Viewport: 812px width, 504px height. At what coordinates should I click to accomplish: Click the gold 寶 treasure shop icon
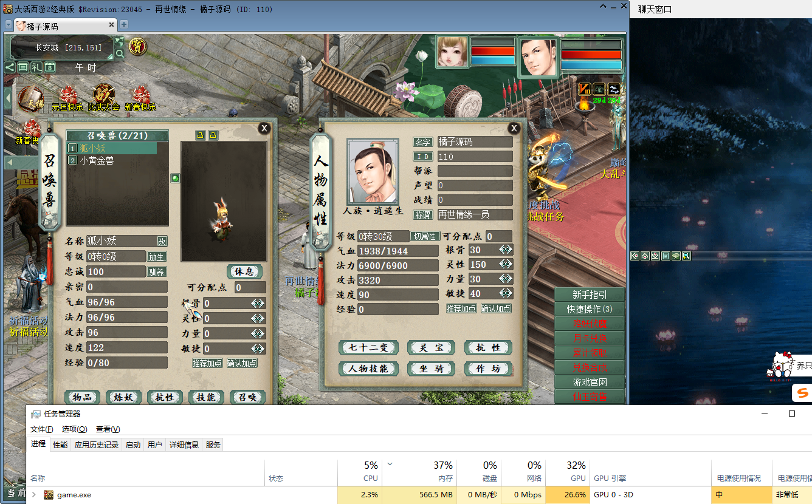point(137,46)
